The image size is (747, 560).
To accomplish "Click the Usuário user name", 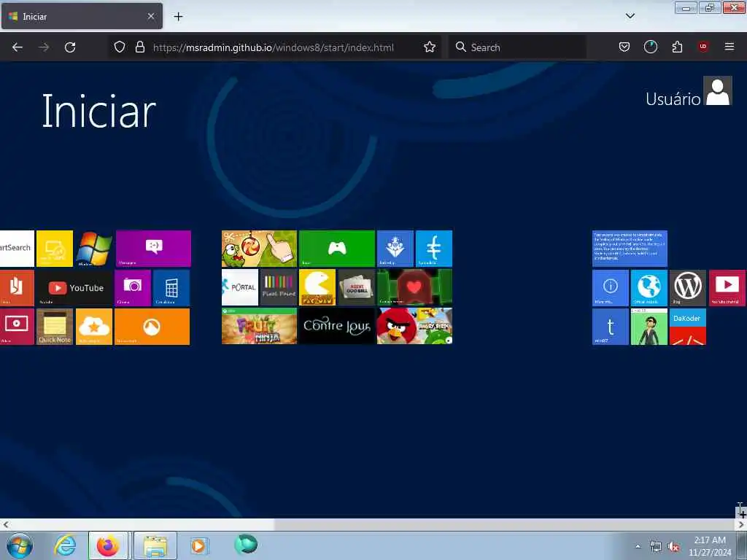I will click(x=673, y=99).
